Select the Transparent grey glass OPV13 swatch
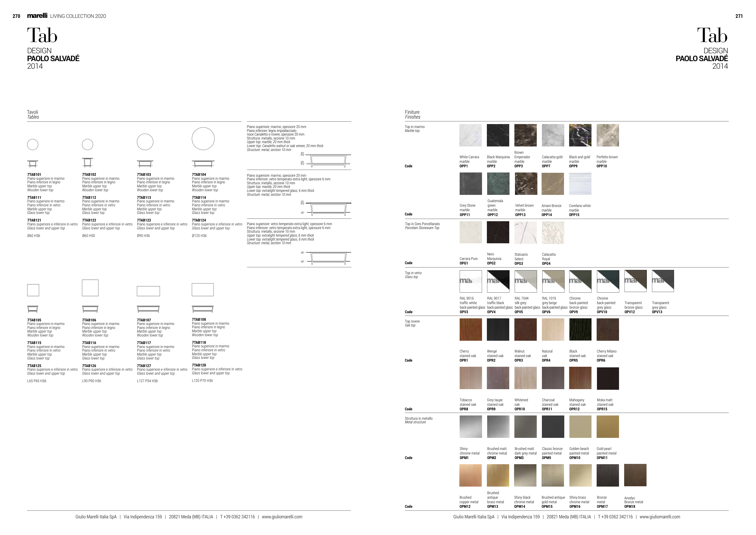This screenshot has height=535, width=756. pyautogui.click(x=663, y=281)
